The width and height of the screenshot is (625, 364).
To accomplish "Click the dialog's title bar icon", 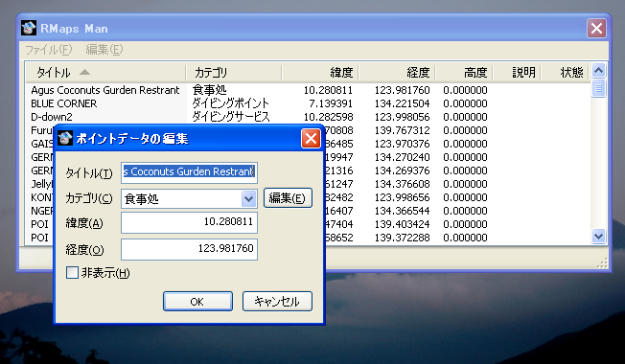I will [65, 138].
